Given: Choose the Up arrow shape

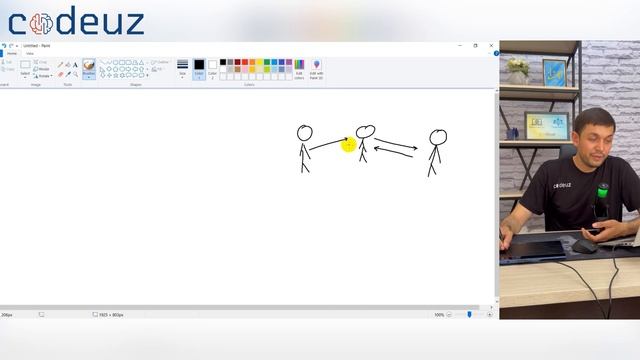Looking at the screenshot, I should (x=142, y=69).
